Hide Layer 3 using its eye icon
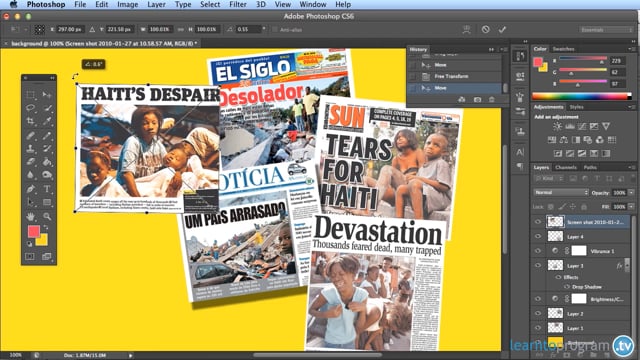 pos(538,265)
